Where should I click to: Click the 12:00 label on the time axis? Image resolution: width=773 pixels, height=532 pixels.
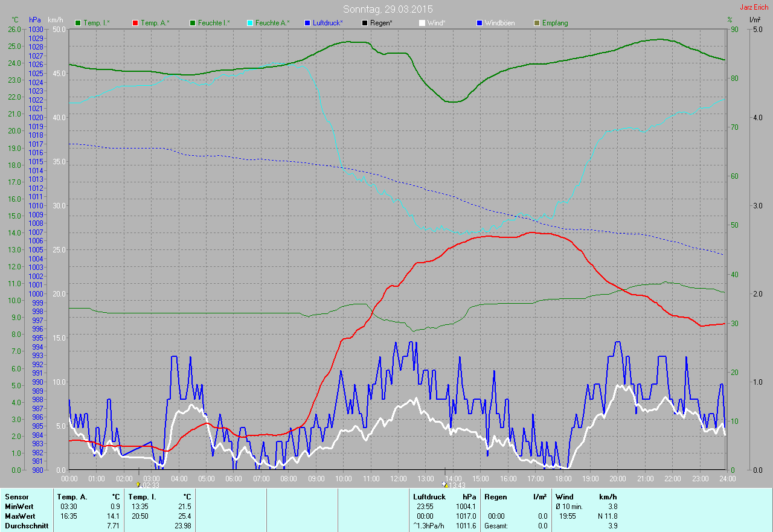tap(398, 479)
